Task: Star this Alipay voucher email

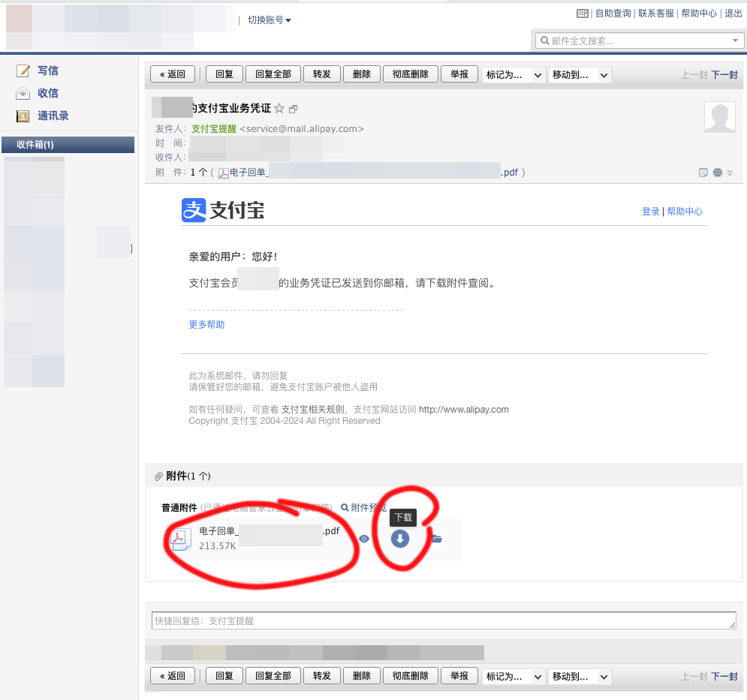Action: click(279, 109)
